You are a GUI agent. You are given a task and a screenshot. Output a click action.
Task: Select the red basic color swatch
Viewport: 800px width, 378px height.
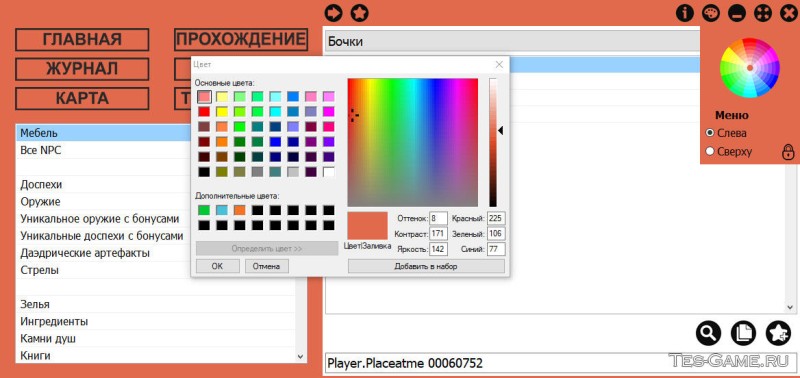[204, 111]
